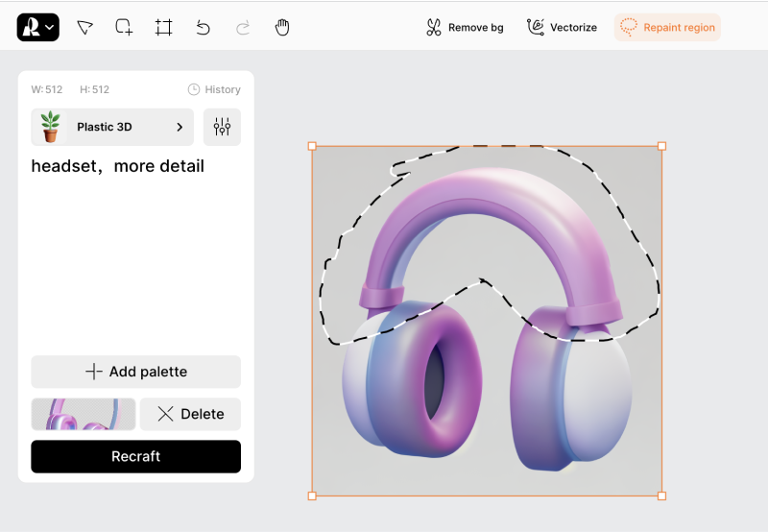Select the arrow selection tool
The image size is (768, 532).
pos(85,27)
